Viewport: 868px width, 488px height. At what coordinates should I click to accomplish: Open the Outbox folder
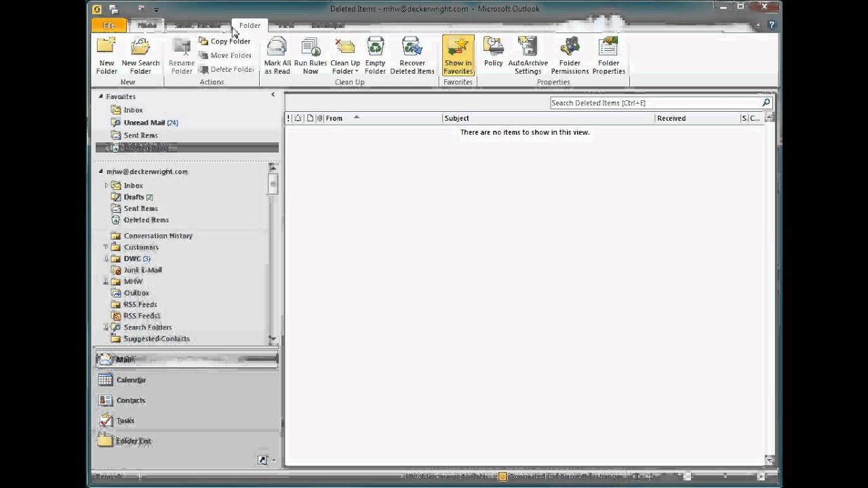136,293
